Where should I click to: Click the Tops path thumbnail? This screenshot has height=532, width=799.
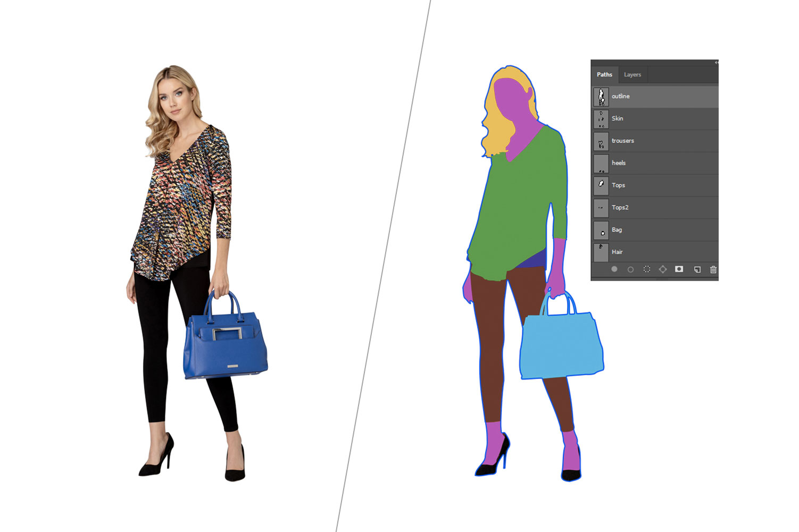(601, 186)
